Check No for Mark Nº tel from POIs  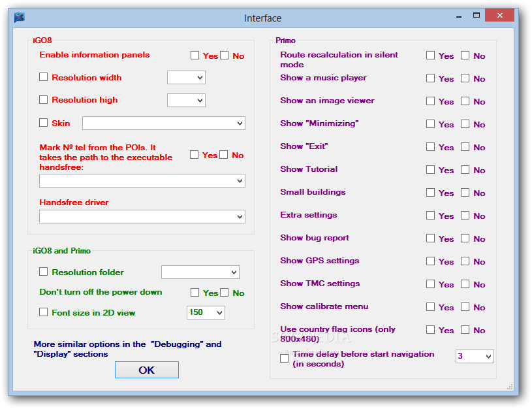point(224,155)
